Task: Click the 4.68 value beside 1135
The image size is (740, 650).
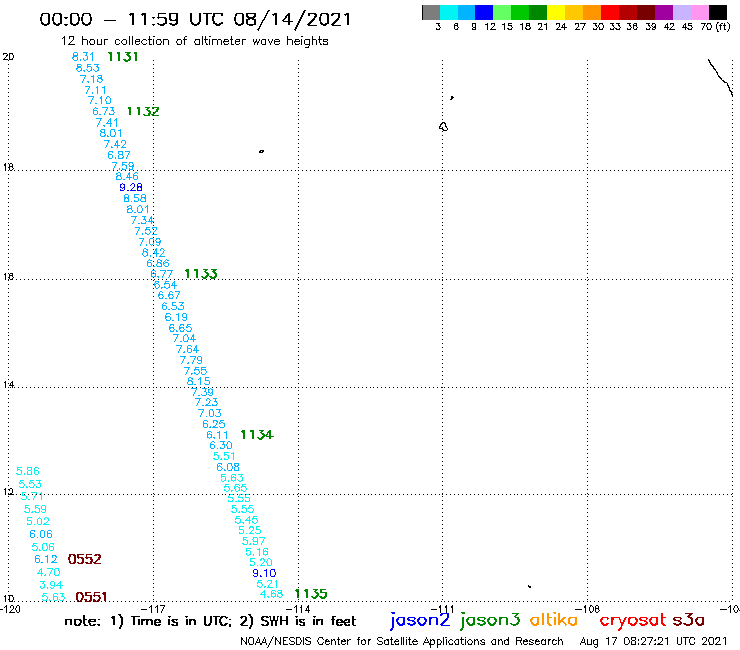Action: point(271,594)
